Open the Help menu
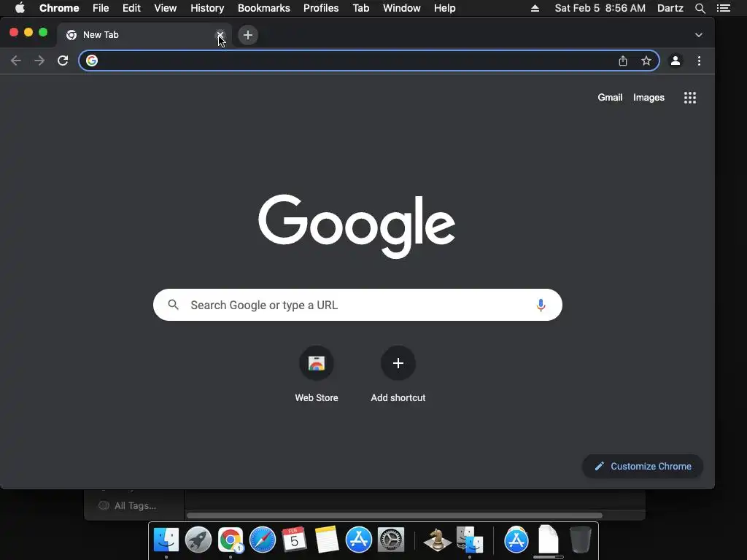Screen dimensions: 747x560 pyautogui.click(x=444, y=8)
